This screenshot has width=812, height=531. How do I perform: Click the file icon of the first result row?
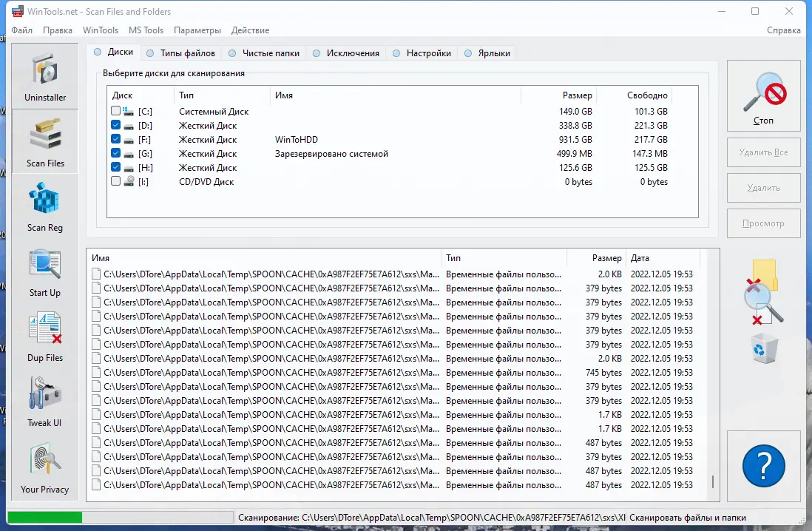(x=96, y=274)
